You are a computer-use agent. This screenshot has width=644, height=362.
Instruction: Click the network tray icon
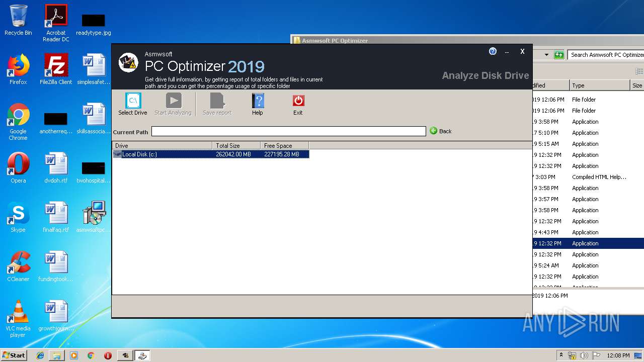tap(572, 355)
